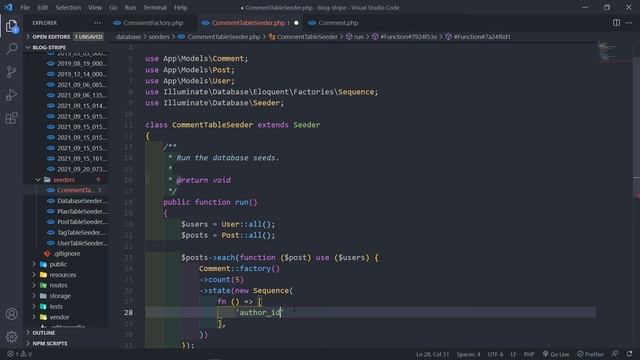
Task: Open DatabaseSeeder file in explorer
Action: 82,201
